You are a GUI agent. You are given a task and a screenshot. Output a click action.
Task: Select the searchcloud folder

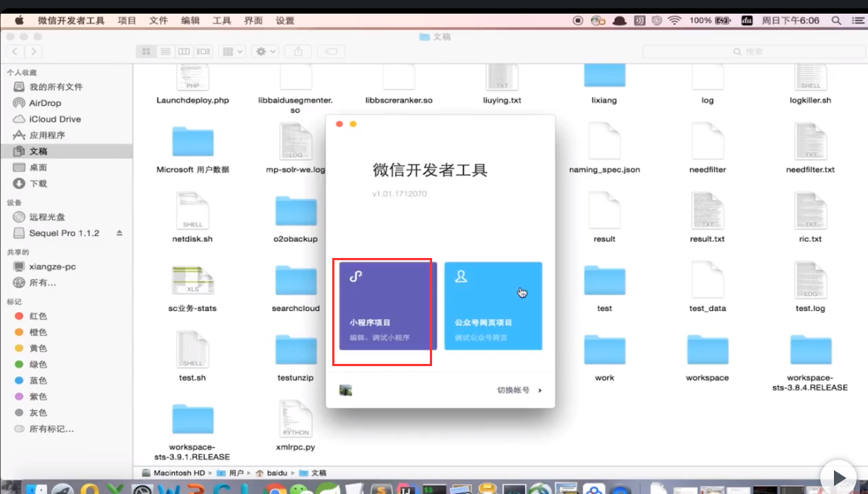coord(296,281)
